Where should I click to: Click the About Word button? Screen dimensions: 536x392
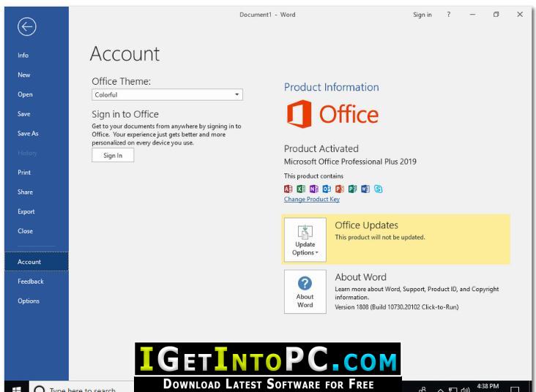(305, 292)
